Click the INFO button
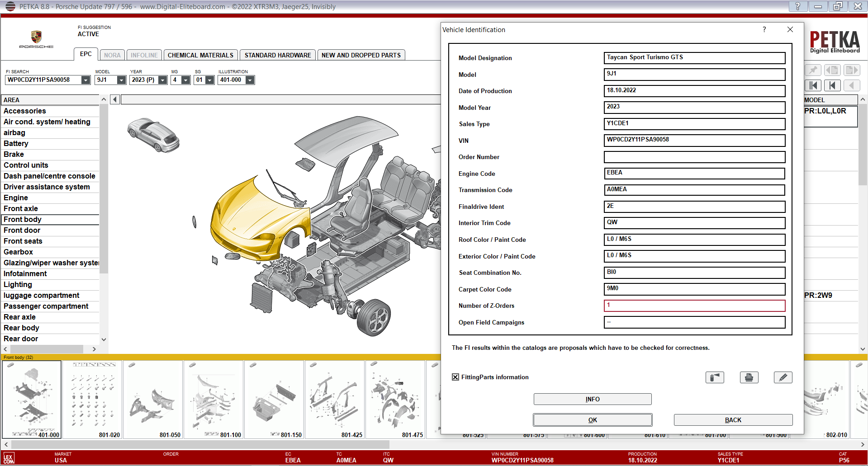Image resolution: width=868 pixels, height=466 pixels. (x=593, y=399)
